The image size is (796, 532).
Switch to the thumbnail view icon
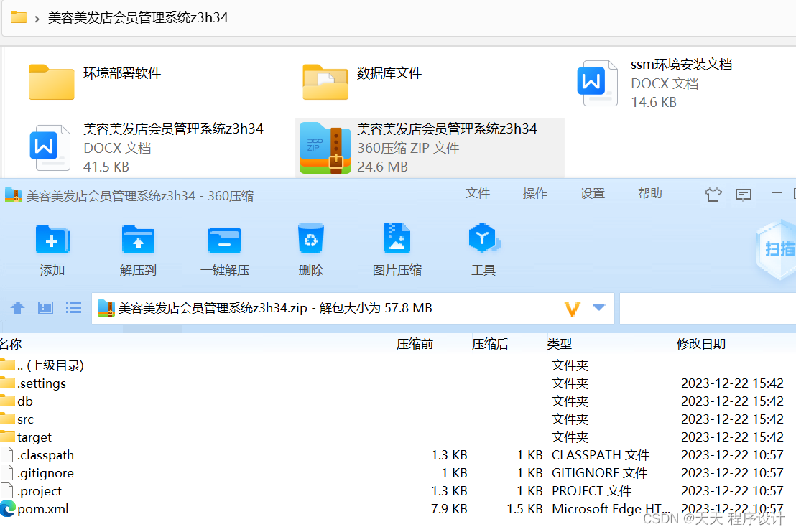coord(46,308)
